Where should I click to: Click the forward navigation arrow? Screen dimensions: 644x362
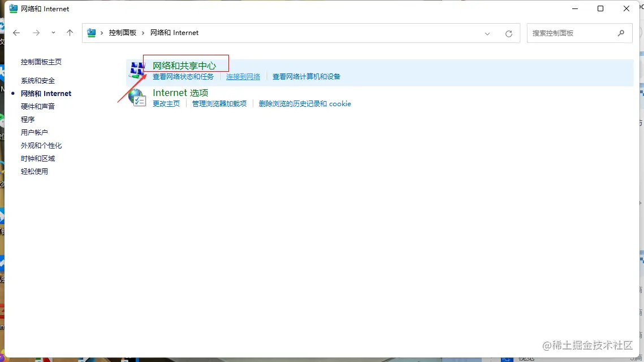36,33
